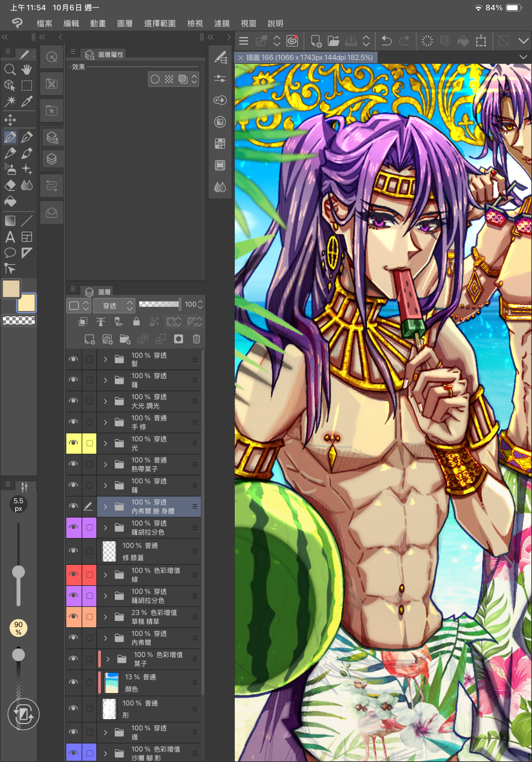Select the Magnifier zoom tool

(x=10, y=70)
